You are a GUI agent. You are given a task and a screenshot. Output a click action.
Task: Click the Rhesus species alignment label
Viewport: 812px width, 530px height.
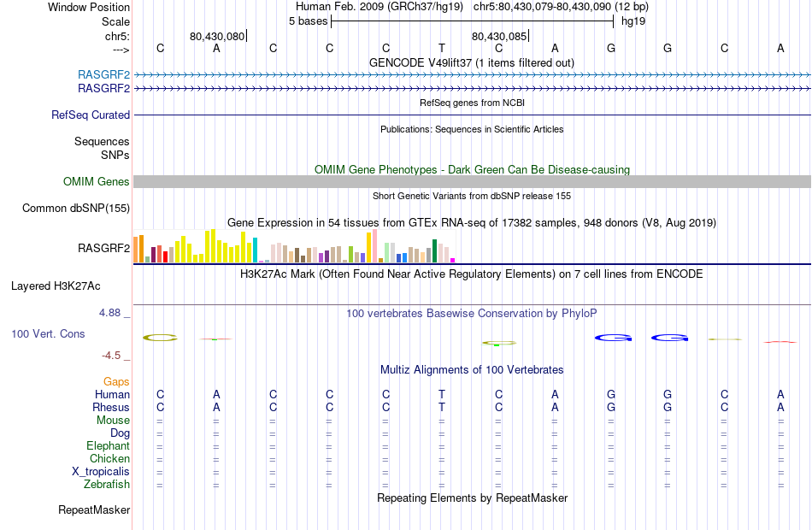(111, 407)
